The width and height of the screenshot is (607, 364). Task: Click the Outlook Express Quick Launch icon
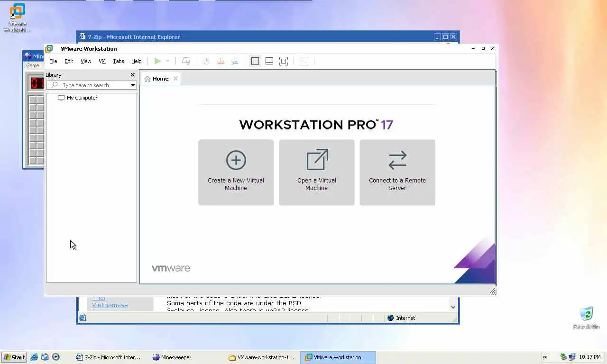tap(45, 357)
